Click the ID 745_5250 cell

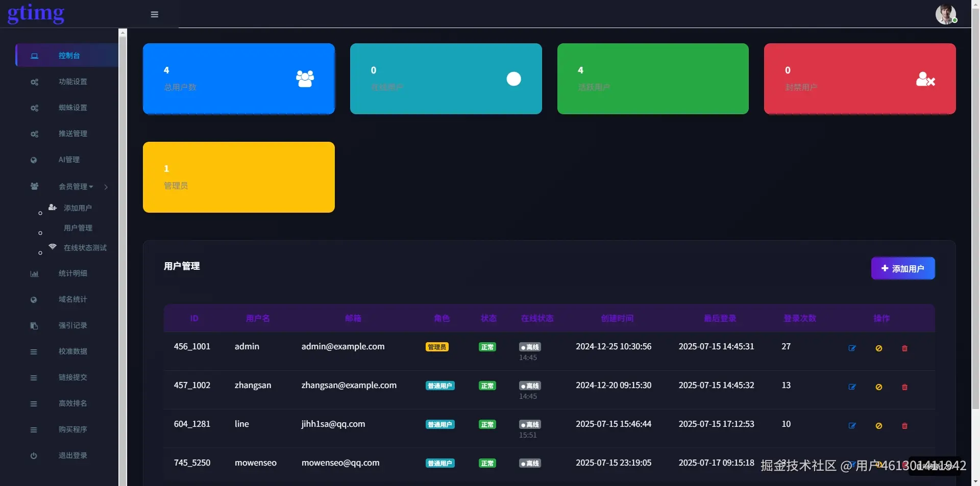pos(192,463)
